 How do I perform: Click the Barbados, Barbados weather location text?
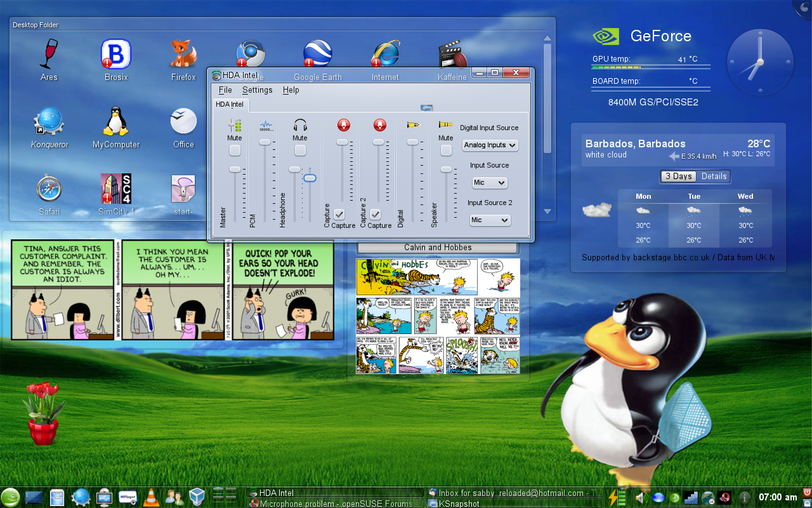635,144
